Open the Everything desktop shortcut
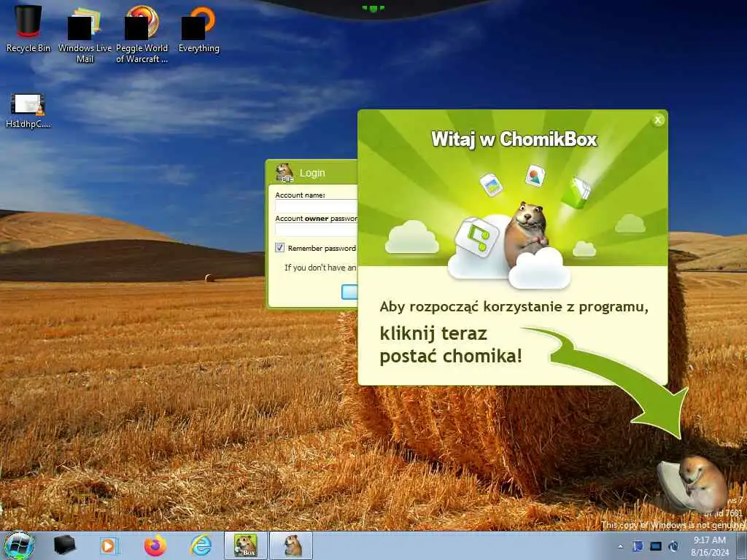 point(198,28)
